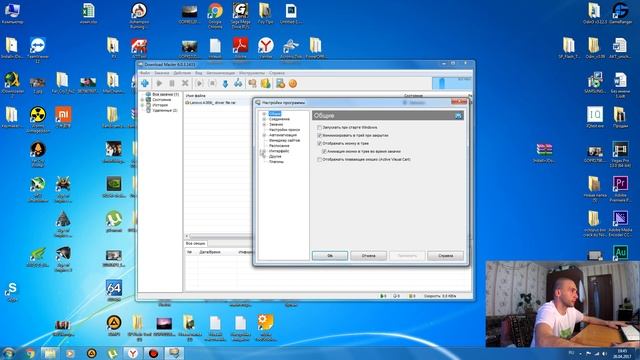Select the Vegas Pro 13 desktop icon
The image size is (640, 360).
click(620, 154)
